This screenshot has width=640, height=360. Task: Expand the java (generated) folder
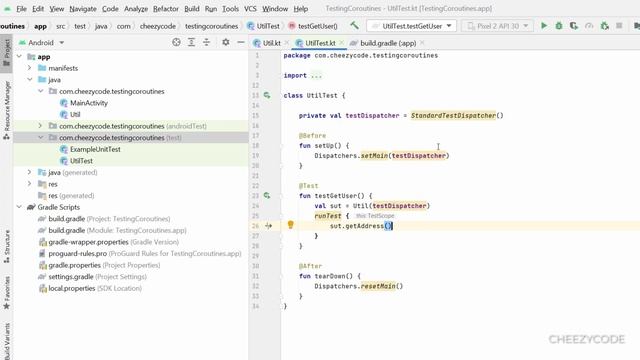tap(29, 172)
